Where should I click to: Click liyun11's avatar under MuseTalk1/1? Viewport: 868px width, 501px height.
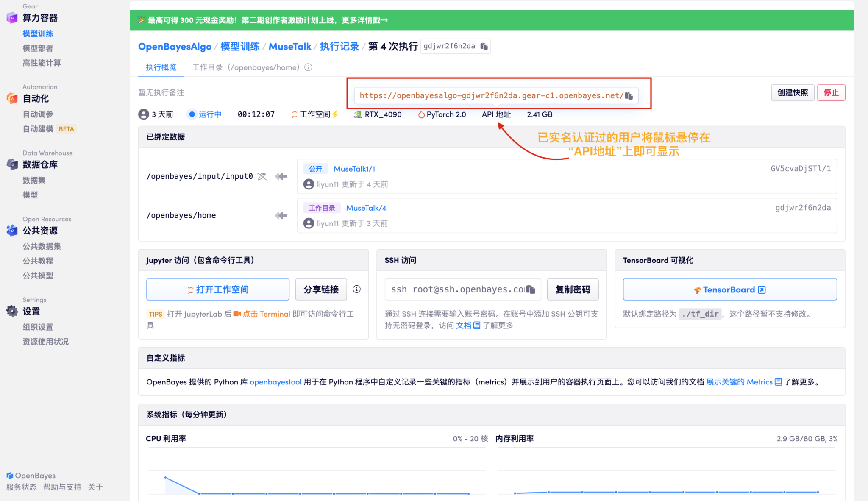pos(309,184)
